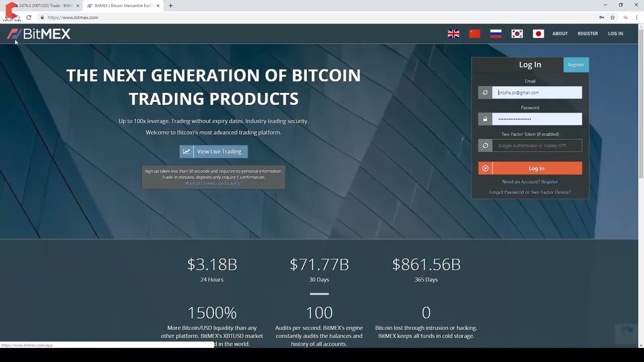Open a new browser tab with the plus icon
Image resolution: width=644 pixels, height=362 pixels.
point(171,6)
